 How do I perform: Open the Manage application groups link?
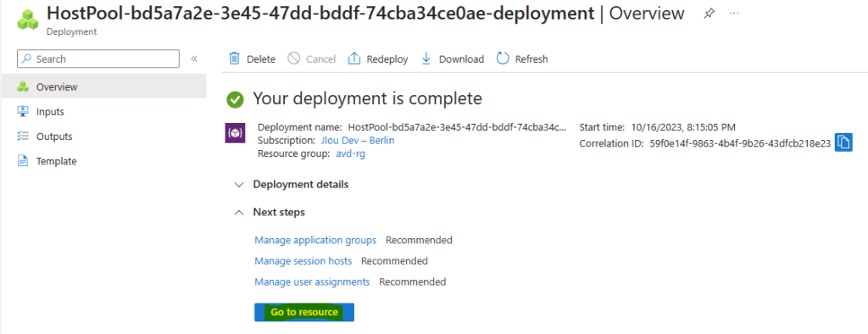315,240
